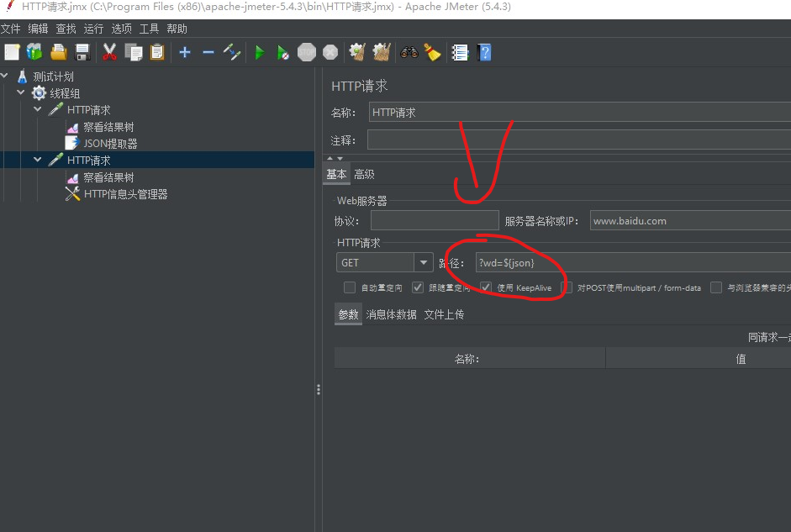Clear results using the broom icon

pyautogui.click(x=432, y=52)
